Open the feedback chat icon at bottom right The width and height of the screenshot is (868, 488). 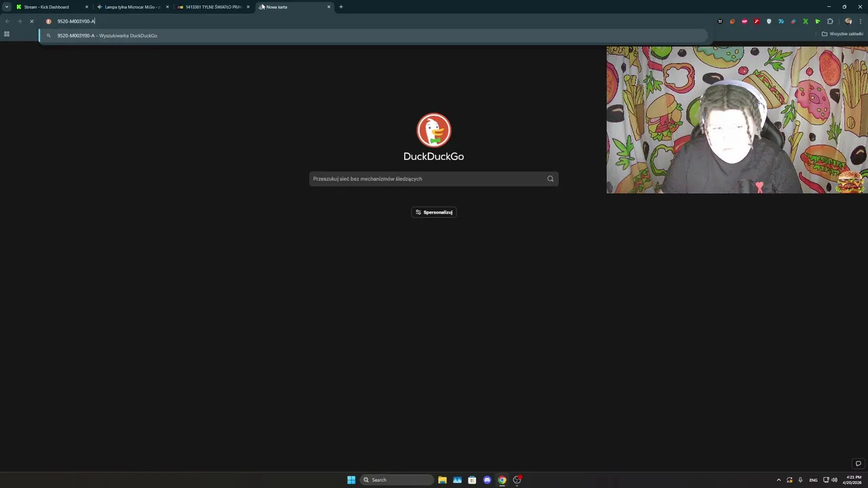click(858, 464)
